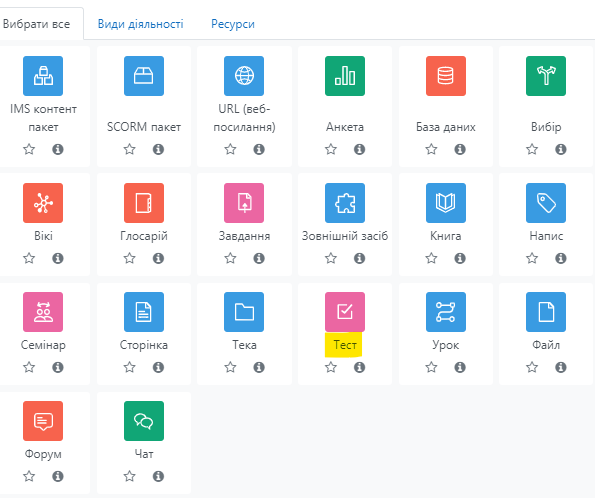The height and width of the screenshot is (498, 595).
Task: Star the Тест activity as favourite
Action: click(x=331, y=367)
